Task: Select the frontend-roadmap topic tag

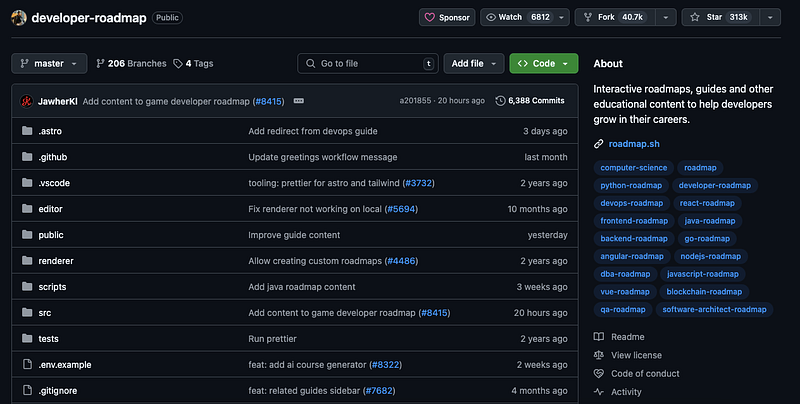Action: (634, 221)
